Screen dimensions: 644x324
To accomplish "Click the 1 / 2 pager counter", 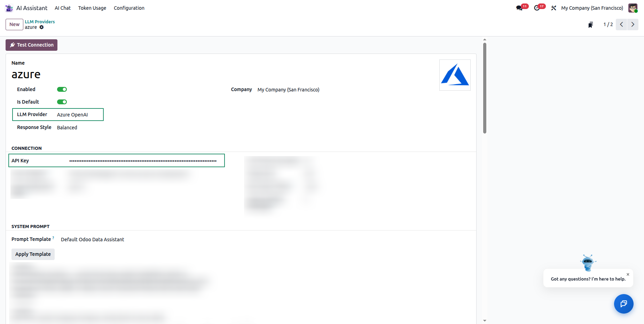I will (608, 24).
